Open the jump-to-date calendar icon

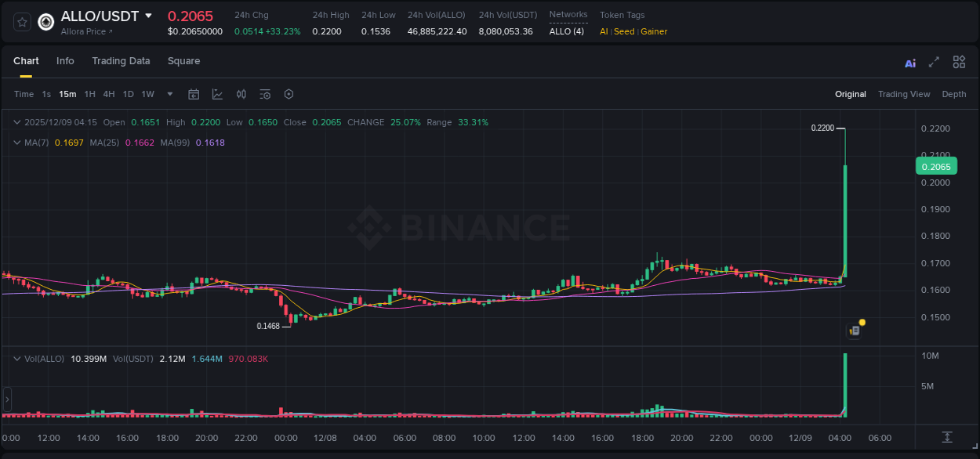click(x=194, y=94)
